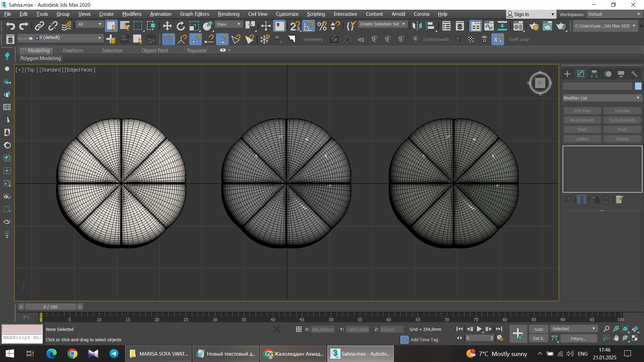644x362 pixels.
Task: Open the Mirror tool
Action: [x=417, y=26]
